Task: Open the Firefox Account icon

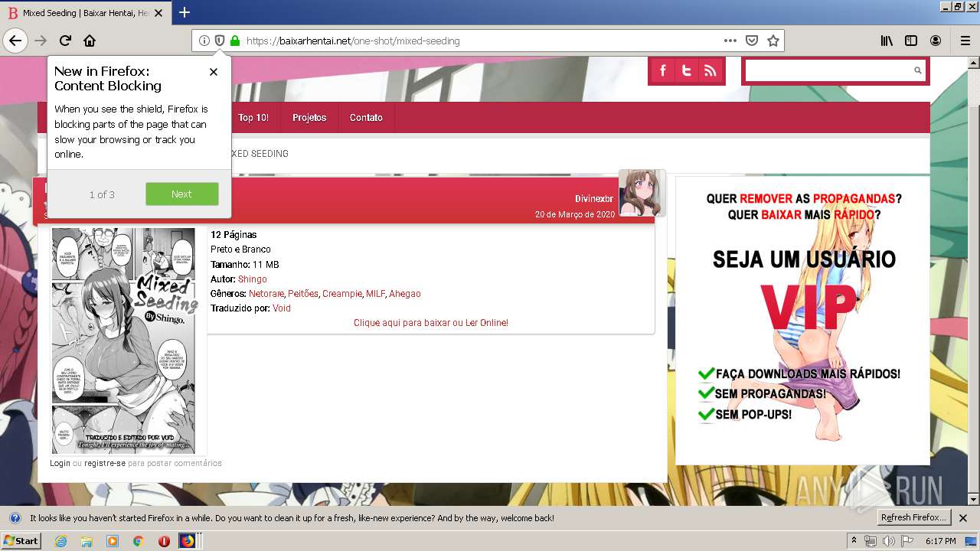Action: (936, 41)
